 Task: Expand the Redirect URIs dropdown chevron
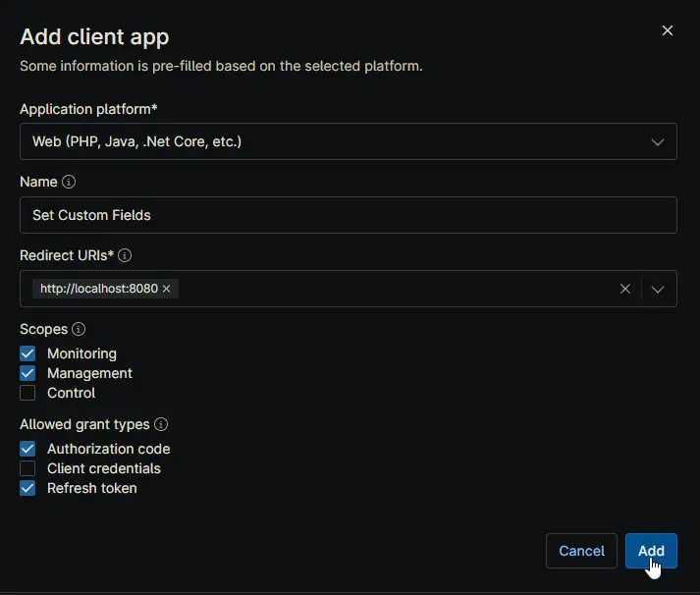(657, 289)
